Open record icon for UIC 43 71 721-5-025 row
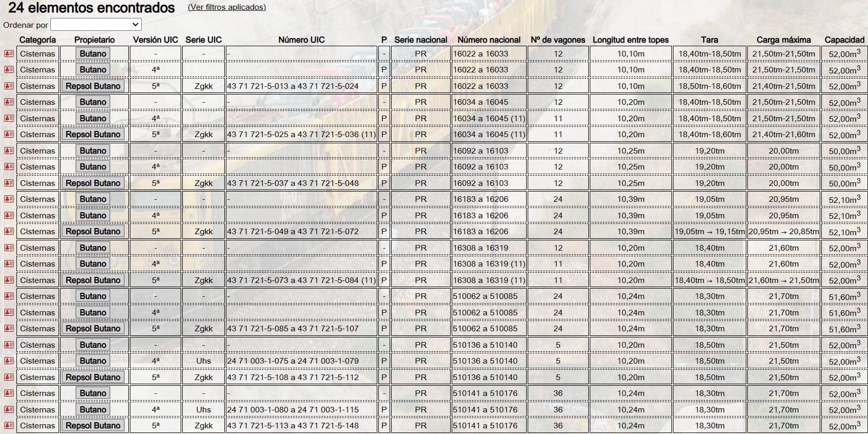 click(x=9, y=134)
